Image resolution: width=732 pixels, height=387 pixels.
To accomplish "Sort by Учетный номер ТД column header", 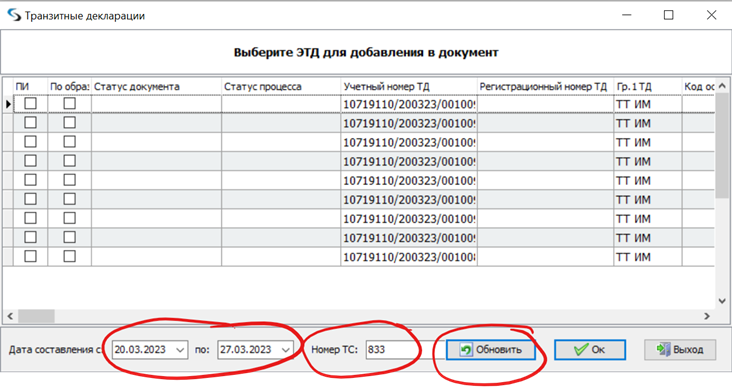I will 409,86.
